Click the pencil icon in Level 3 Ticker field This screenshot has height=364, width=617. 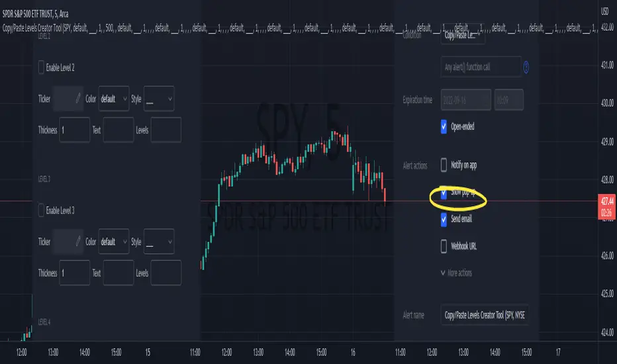coord(77,242)
